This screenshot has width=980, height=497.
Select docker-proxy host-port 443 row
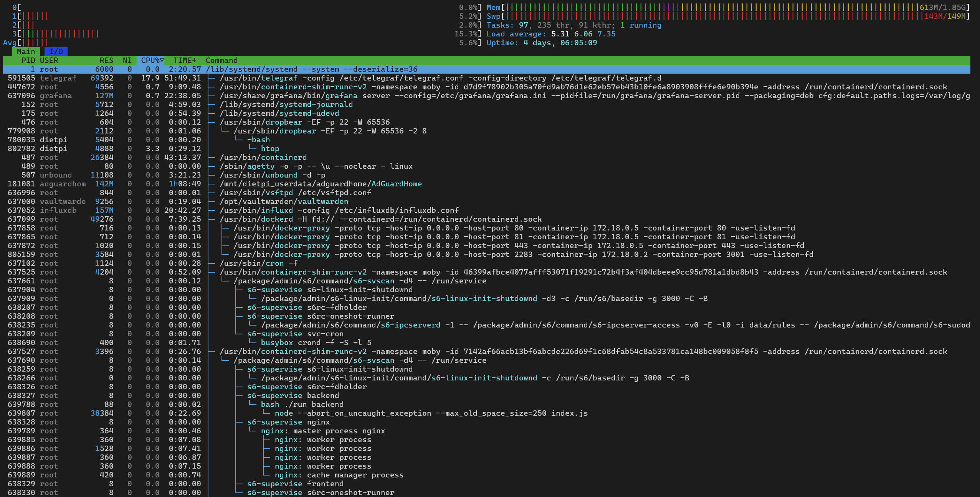point(487,245)
